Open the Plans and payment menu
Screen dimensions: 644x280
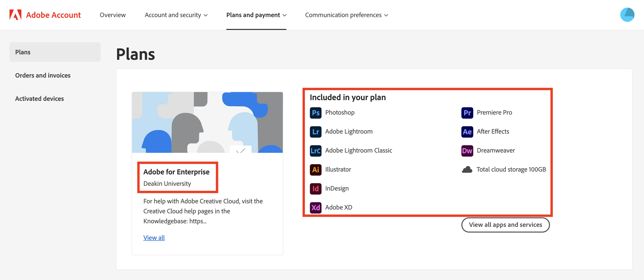pos(256,15)
